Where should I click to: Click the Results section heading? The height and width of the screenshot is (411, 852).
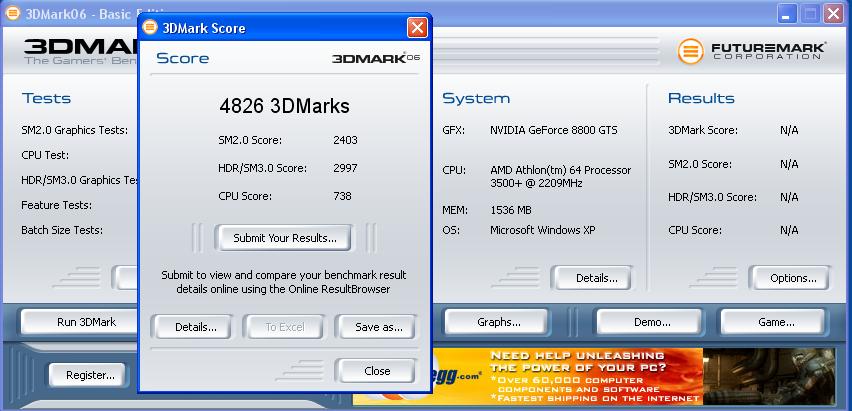[701, 98]
